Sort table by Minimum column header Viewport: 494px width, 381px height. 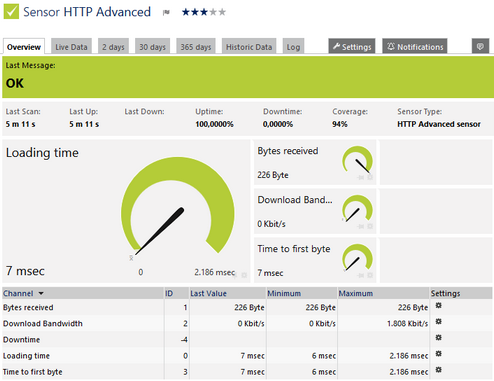(x=284, y=293)
